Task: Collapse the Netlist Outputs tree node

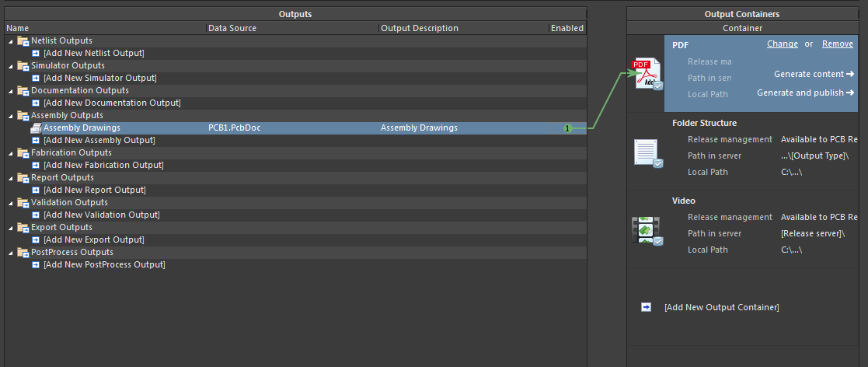Action: click(10, 40)
